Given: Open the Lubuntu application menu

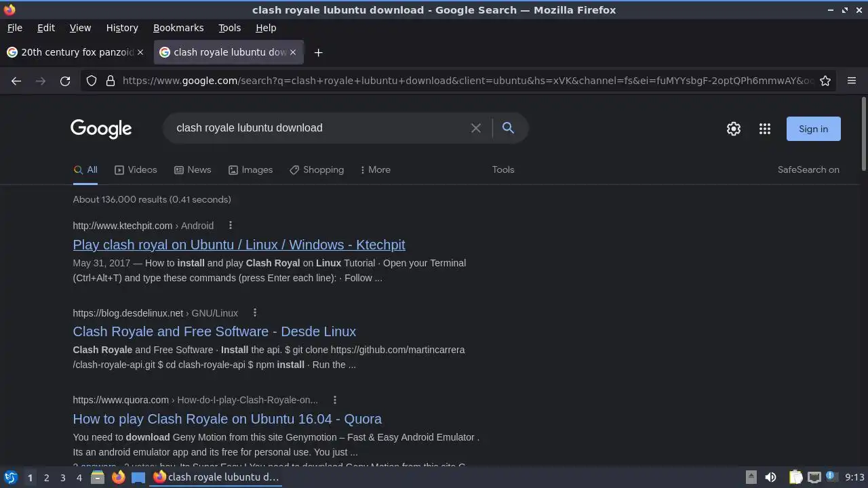Looking at the screenshot, I should pos(11,477).
